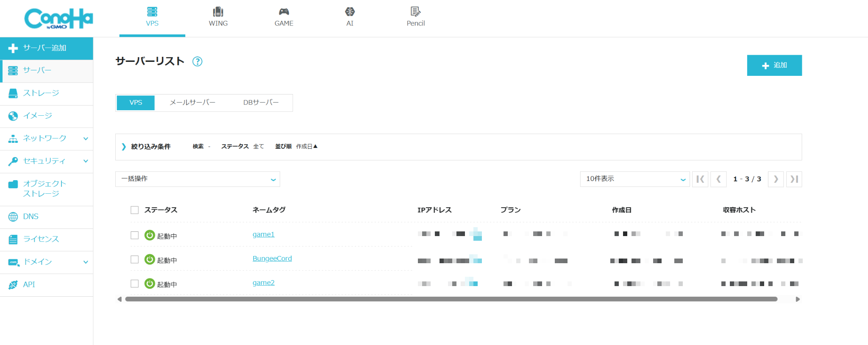Open the Pencil service icon

415,12
